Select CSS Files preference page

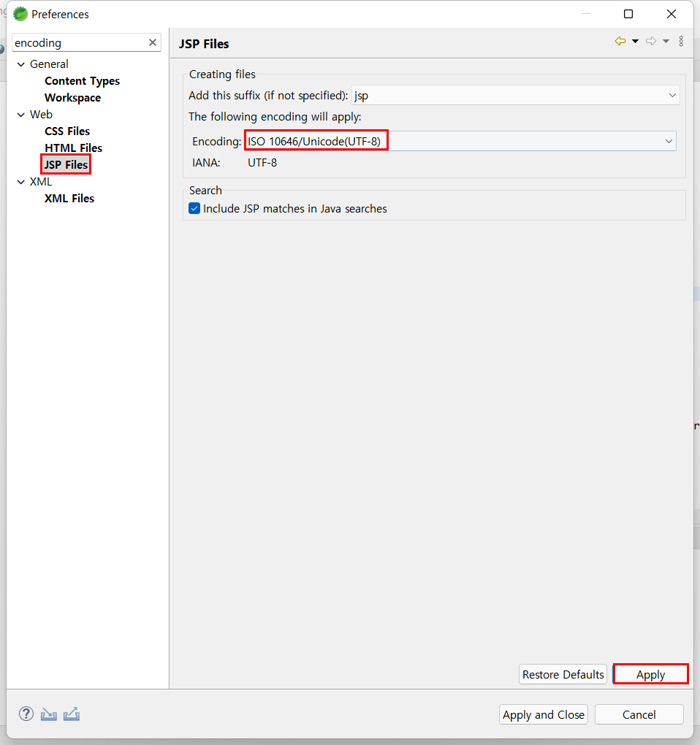point(67,131)
